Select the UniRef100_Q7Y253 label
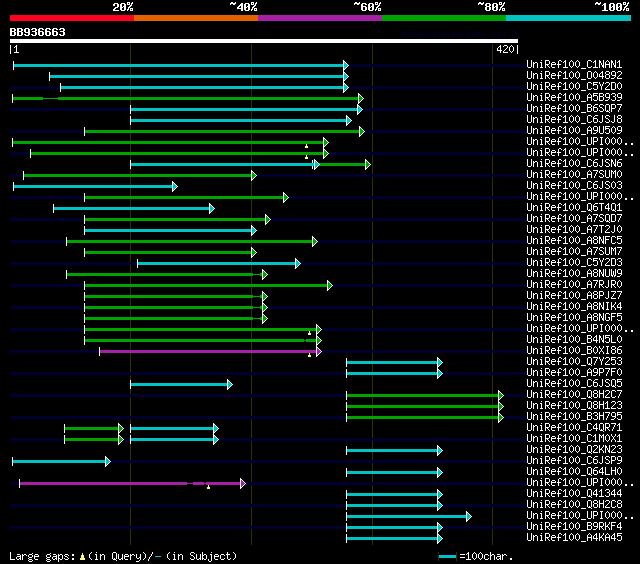The image size is (640, 564). pyautogui.click(x=574, y=362)
